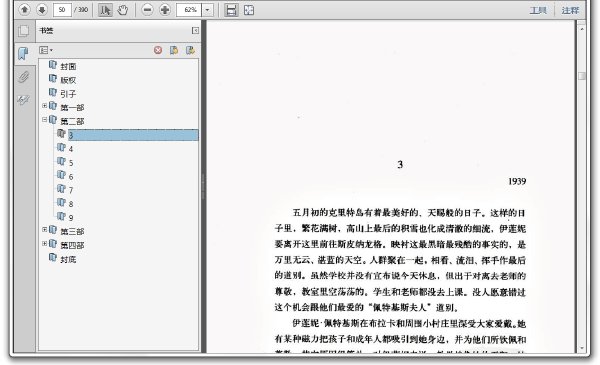Click the vertical scrollbar thumb
The width and height of the screenshot is (600, 365).
pos(582,76)
